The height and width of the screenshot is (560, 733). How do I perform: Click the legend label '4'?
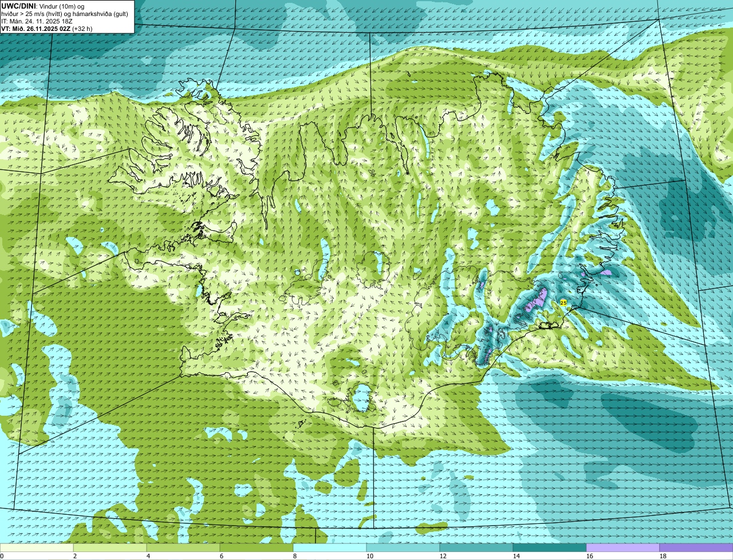click(x=148, y=556)
